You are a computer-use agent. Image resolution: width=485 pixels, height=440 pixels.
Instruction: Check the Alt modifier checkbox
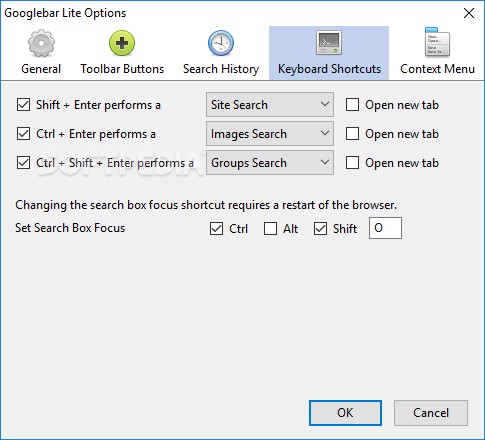[270, 229]
